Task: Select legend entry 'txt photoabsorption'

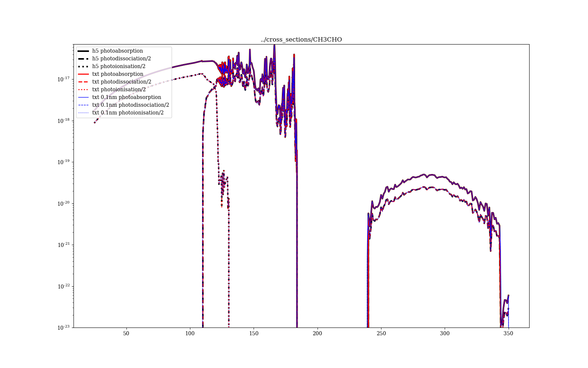Action: point(118,74)
